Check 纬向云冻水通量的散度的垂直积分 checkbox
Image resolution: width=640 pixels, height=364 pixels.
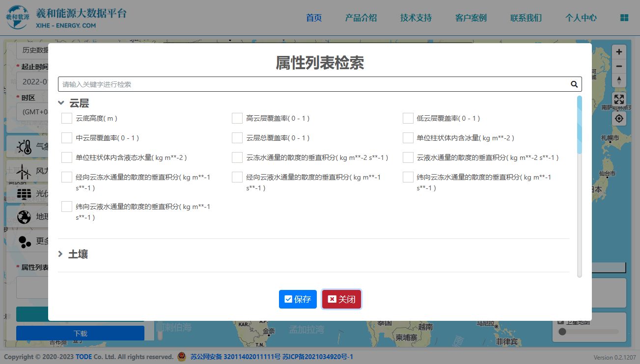pyautogui.click(x=408, y=177)
